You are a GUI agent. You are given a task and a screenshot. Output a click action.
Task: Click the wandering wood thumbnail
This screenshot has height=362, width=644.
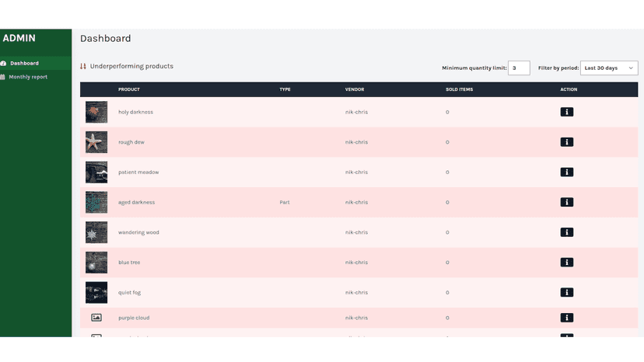point(96,232)
